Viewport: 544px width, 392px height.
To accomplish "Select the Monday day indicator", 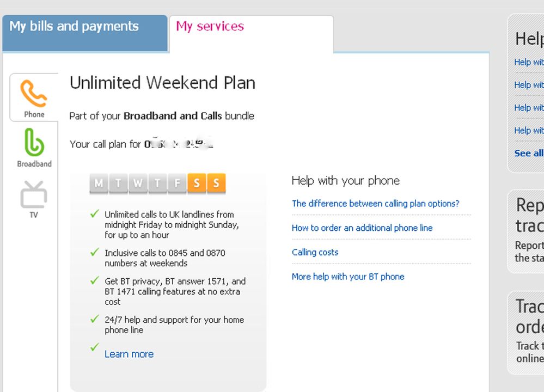I will pyautogui.click(x=98, y=183).
